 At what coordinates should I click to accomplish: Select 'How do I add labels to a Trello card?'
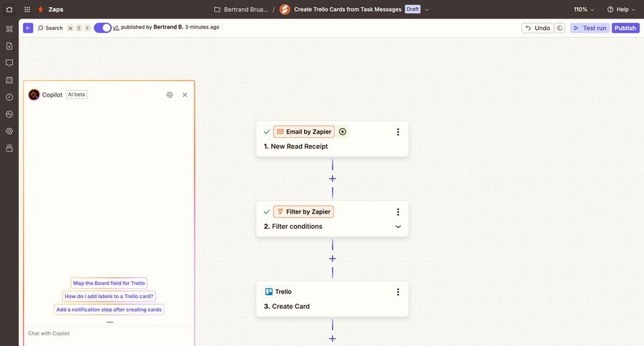109,297
